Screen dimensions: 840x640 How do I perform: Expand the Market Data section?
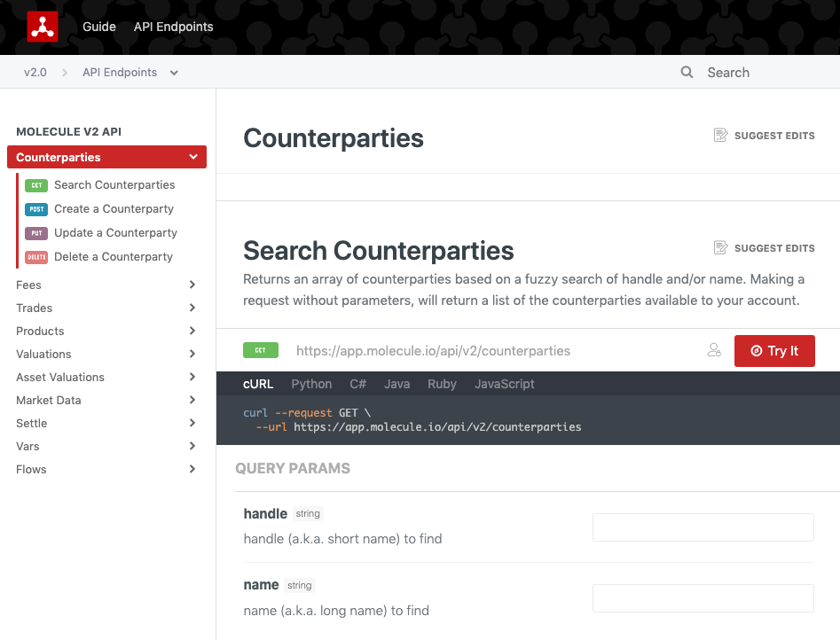pos(192,400)
